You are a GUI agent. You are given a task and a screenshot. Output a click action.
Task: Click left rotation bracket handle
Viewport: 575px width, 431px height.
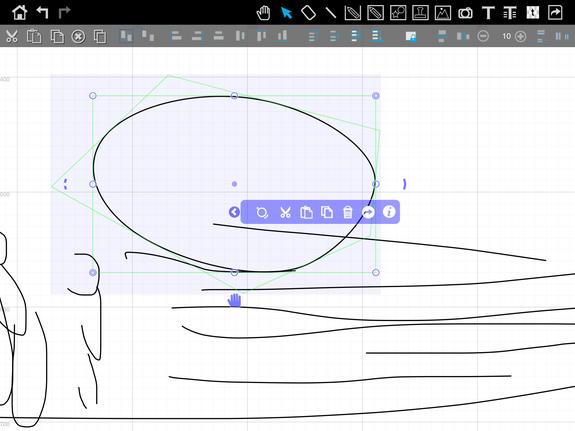point(65,184)
